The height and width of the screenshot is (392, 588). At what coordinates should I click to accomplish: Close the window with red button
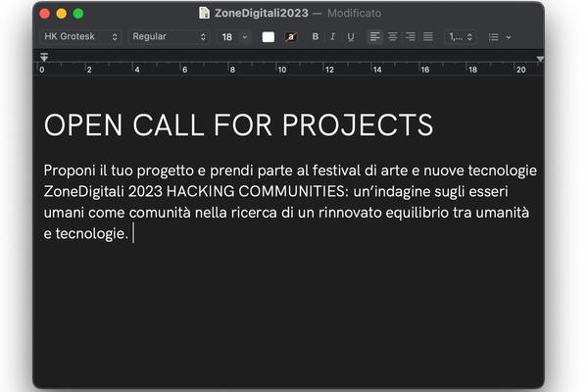click(x=45, y=14)
